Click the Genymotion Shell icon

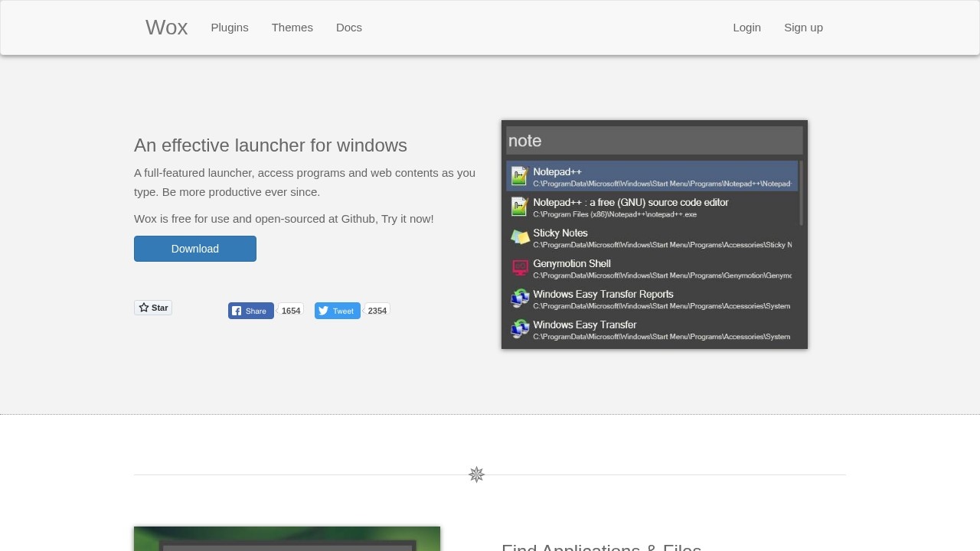click(520, 268)
